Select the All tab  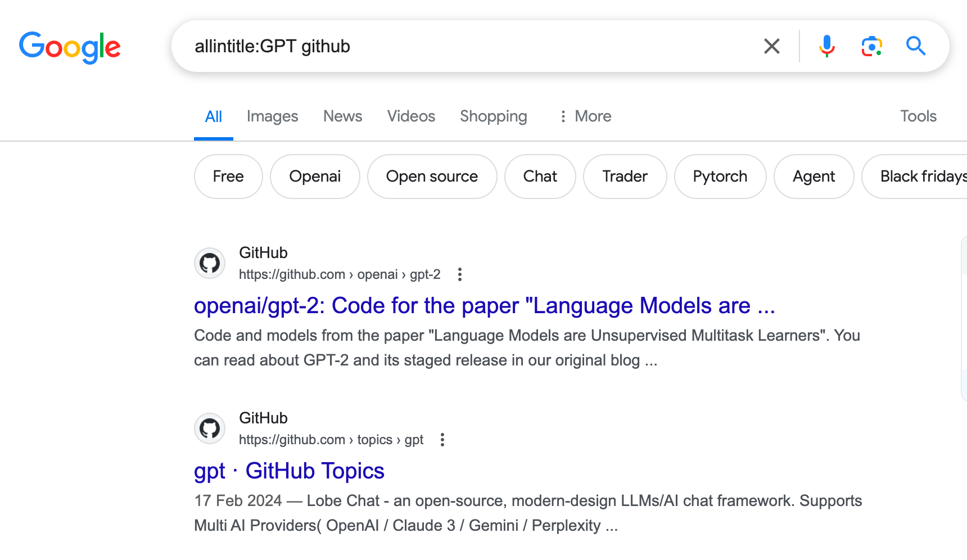click(214, 116)
